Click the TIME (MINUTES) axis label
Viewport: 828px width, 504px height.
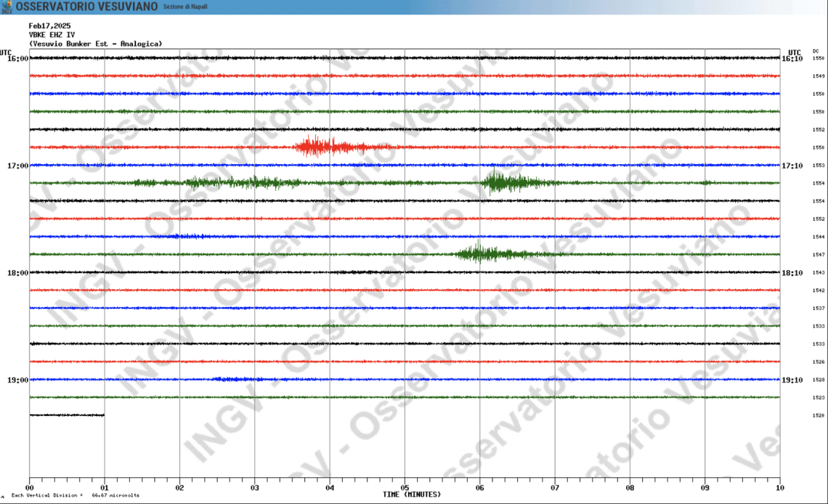pos(411,495)
